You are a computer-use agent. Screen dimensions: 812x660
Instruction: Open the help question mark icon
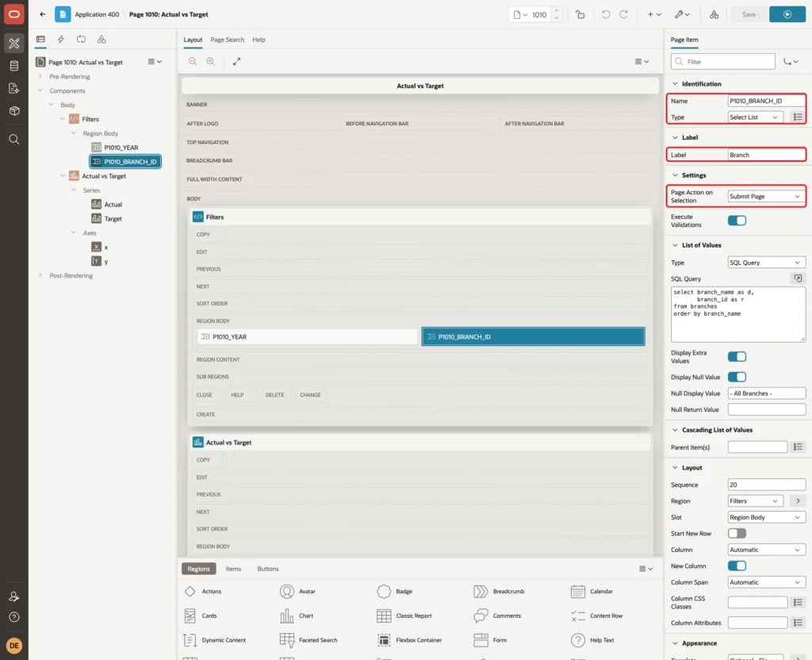pos(14,617)
